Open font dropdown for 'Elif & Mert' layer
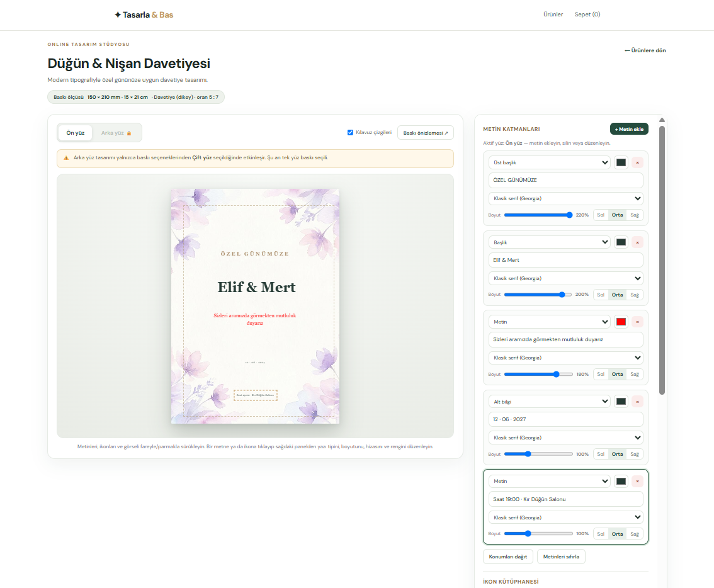 [x=566, y=278]
